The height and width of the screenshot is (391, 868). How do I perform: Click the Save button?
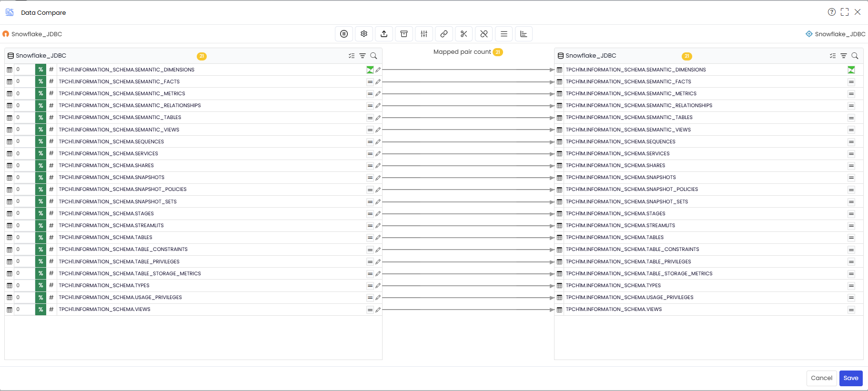point(851,378)
